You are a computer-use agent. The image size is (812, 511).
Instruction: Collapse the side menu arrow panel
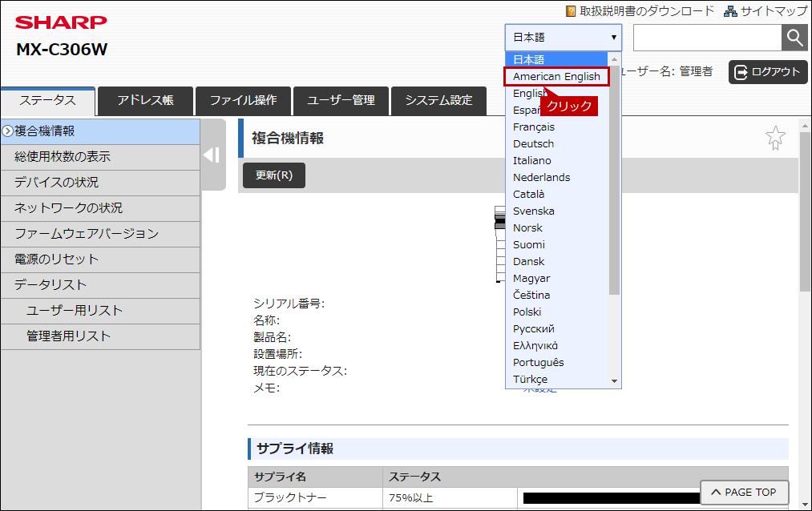coord(212,155)
